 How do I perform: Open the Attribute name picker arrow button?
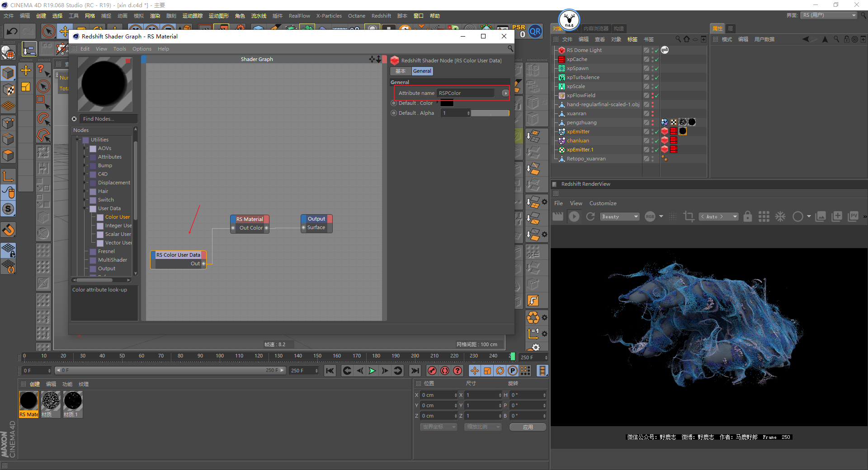pyautogui.click(x=505, y=93)
